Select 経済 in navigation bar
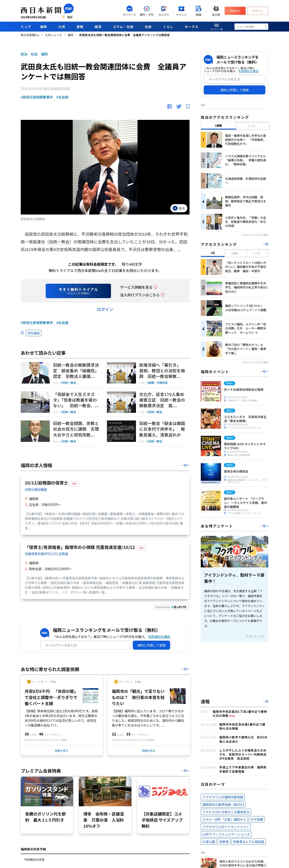The image size is (289, 868). click(x=98, y=27)
